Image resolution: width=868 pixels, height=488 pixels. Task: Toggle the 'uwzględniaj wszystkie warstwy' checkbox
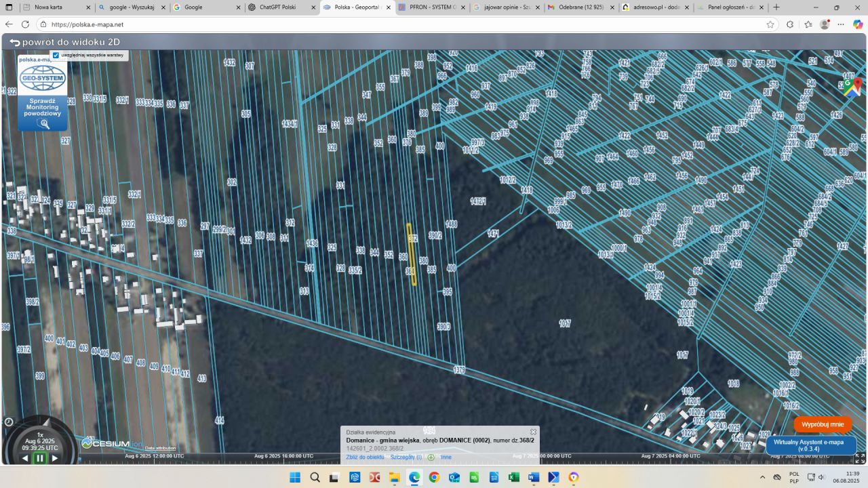click(56, 55)
